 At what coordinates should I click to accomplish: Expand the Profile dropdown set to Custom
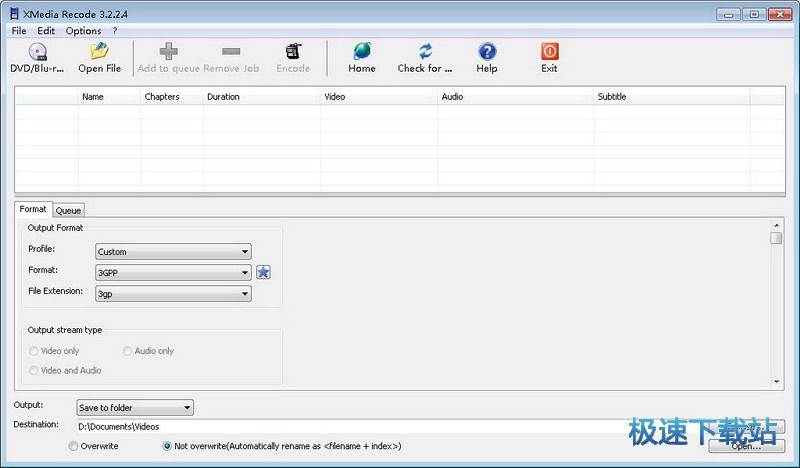(x=173, y=252)
